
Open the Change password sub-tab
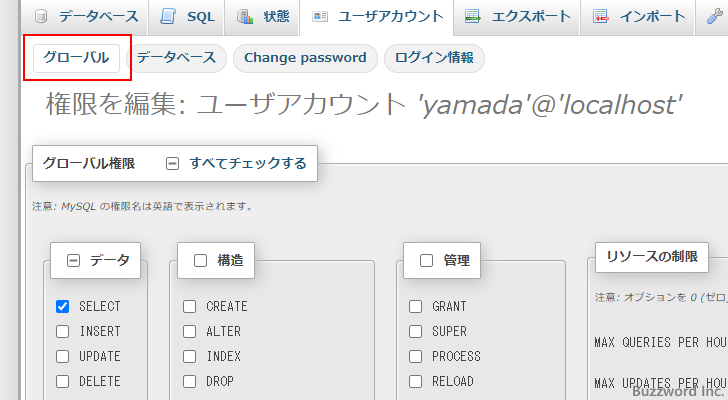(x=305, y=58)
